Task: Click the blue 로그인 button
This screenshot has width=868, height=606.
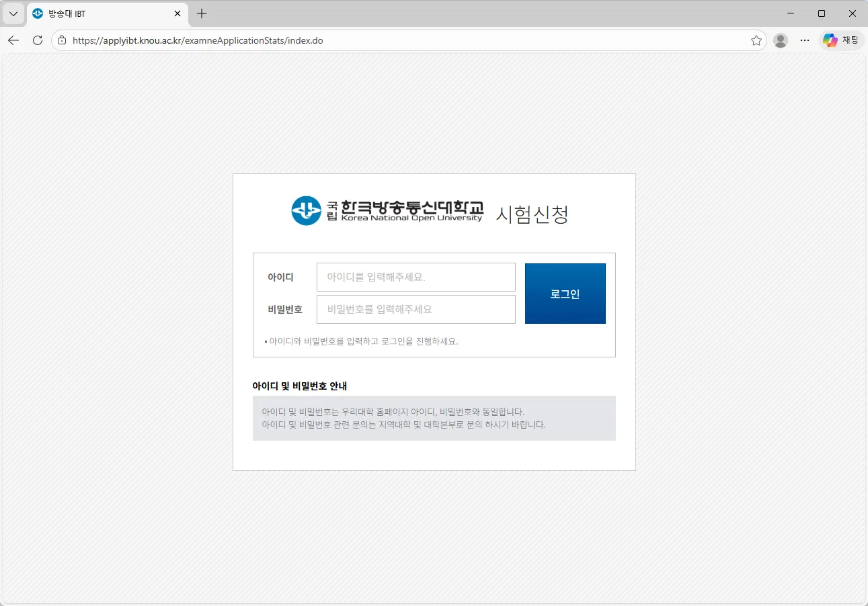Action: [x=565, y=293]
